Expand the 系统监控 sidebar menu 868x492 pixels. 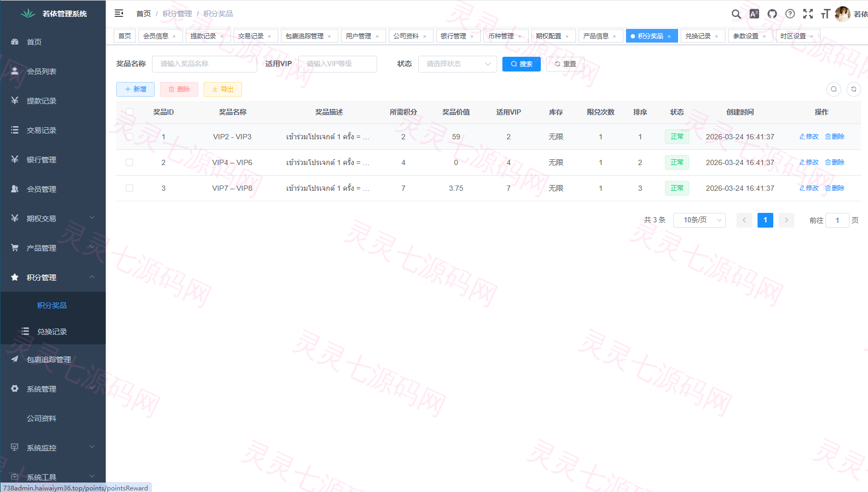coord(53,448)
